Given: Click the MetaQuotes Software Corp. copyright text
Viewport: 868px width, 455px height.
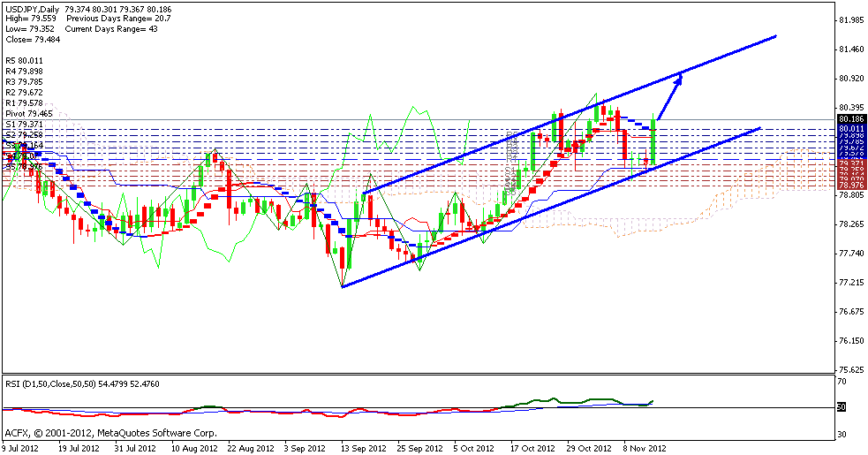Looking at the screenshot, I should (110, 433).
